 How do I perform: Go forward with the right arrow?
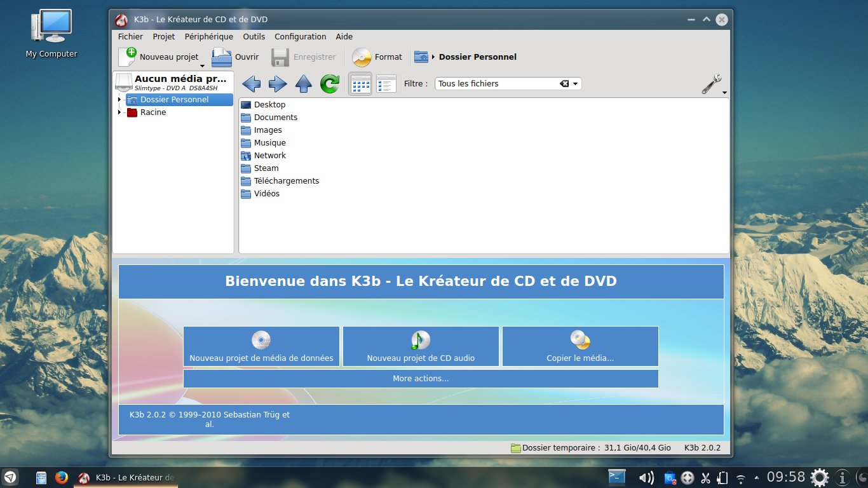(278, 83)
